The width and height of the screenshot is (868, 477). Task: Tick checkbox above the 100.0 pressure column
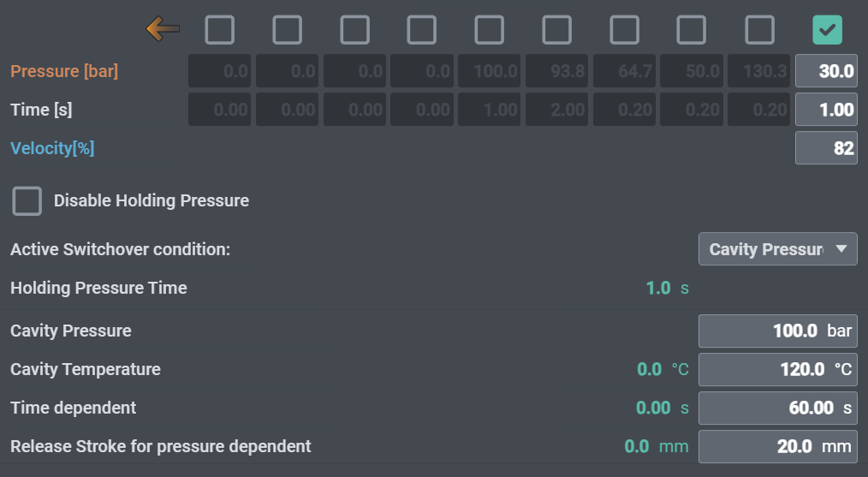tap(490, 30)
